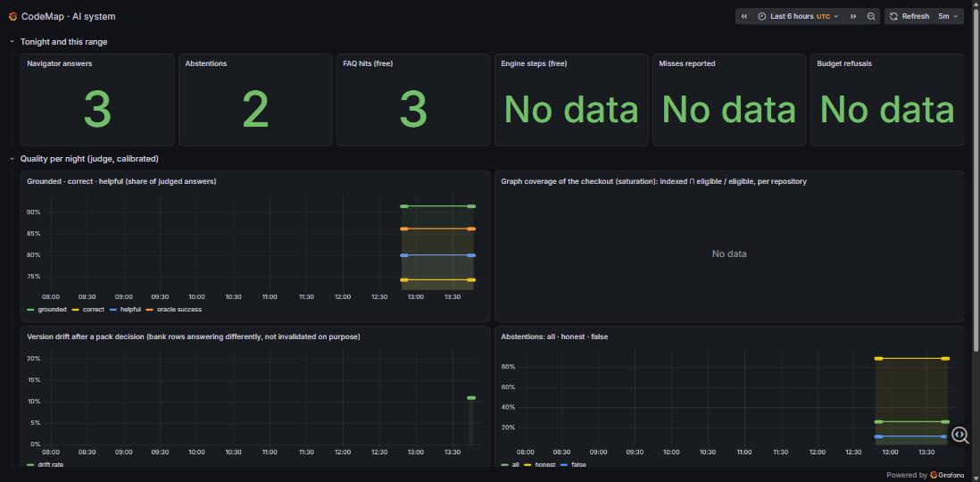This screenshot has width=980, height=482.
Task: Click the FAQ hits value 3
Action: [x=413, y=109]
